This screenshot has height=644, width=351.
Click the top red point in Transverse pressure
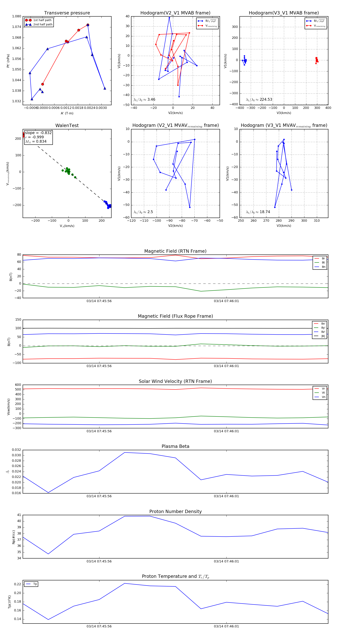[88, 25]
